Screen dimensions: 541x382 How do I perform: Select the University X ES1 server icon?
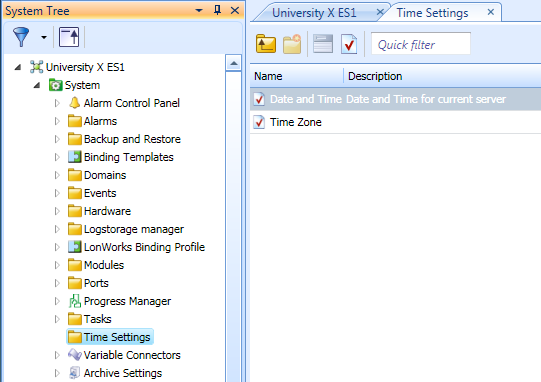click(x=36, y=67)
